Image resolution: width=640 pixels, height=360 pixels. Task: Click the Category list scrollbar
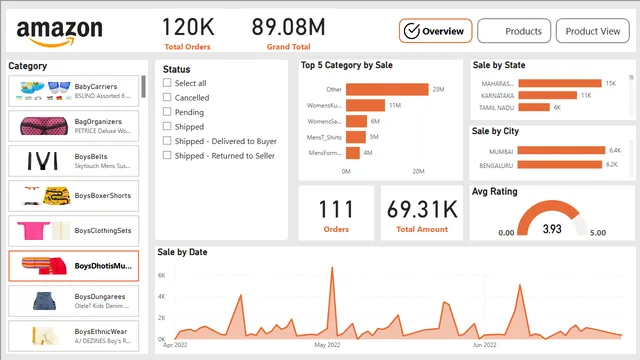click(143, 87)
